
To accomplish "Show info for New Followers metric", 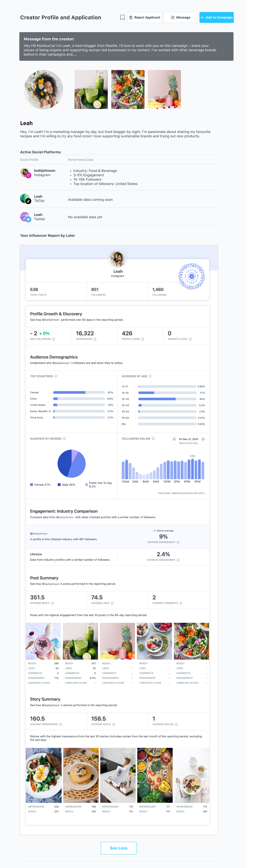I will pyautogui.click(x=53, y=339).
